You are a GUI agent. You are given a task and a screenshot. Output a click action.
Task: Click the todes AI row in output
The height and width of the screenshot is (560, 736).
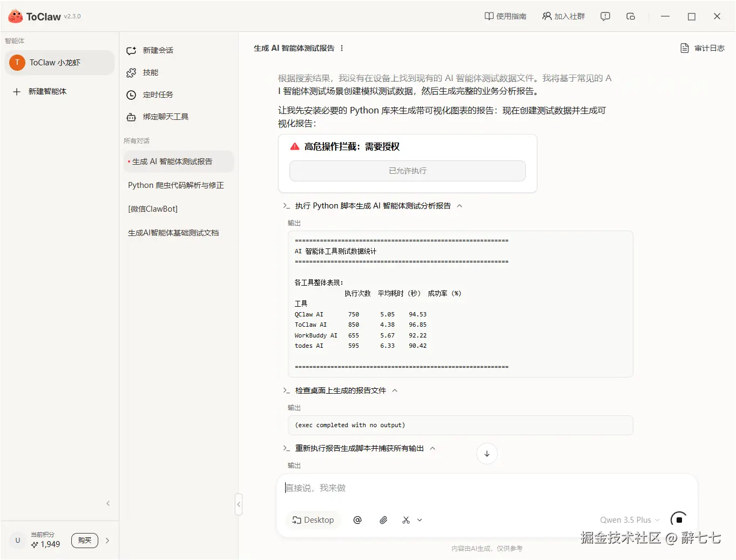(361, 346)
